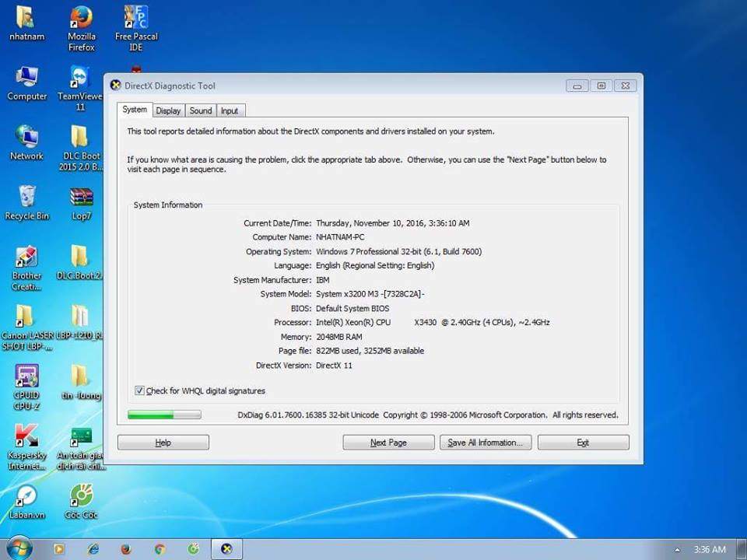Open the nhatnam user folder icon
Screen dimensions: 747x560
pos(26,24)
